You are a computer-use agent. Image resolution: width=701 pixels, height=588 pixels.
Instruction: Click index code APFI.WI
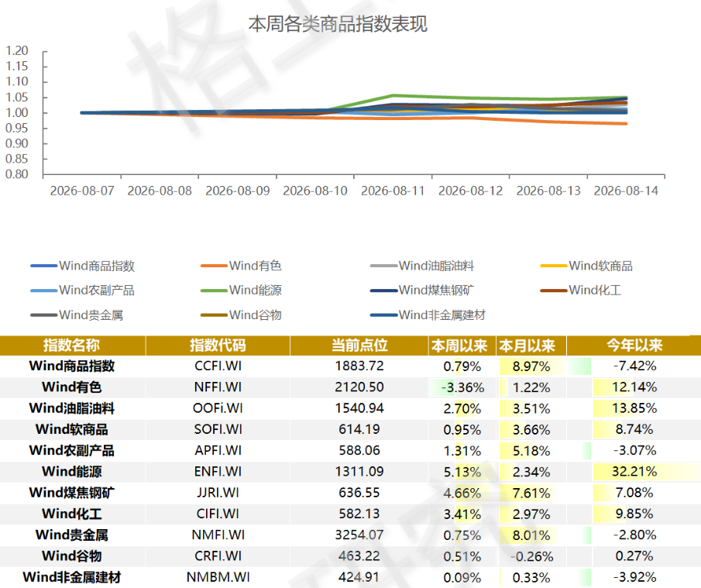[218, 450]
